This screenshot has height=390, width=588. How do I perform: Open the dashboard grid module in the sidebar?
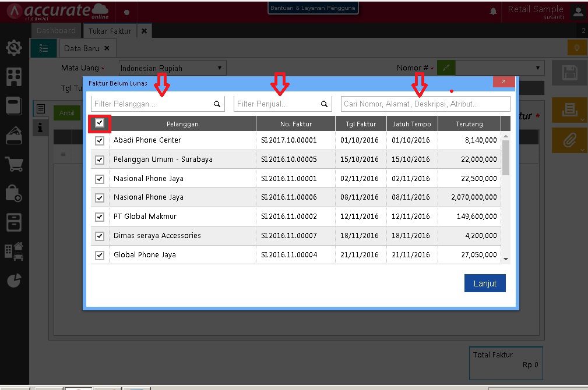point(14,77)
